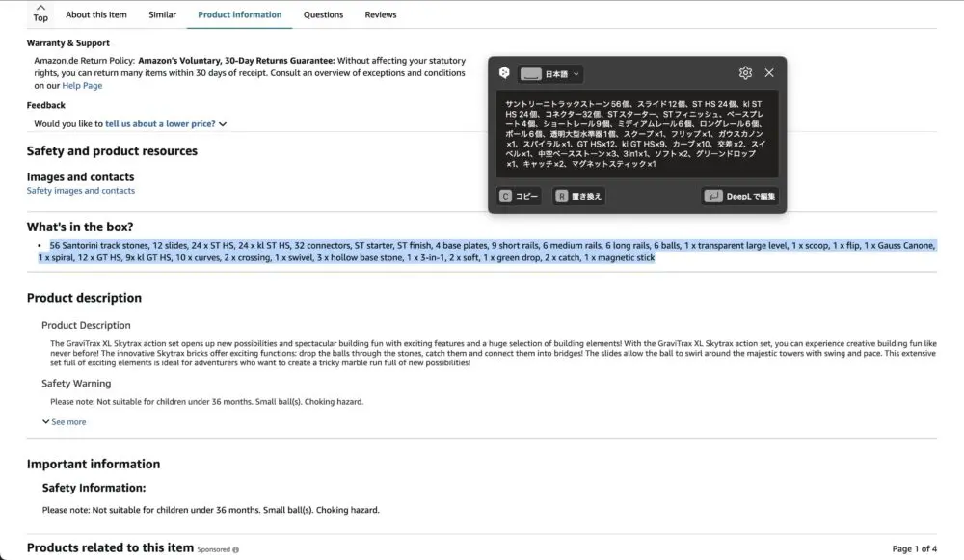Expand See more under Safety Warning
Viewport: 964px width, 560px height.
[x=65, y=422]
